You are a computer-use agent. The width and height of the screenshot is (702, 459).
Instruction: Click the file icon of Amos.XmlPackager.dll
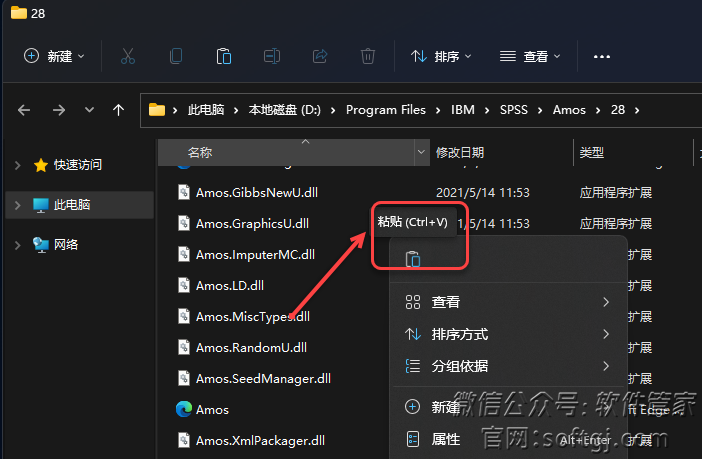(x=184, y=440)
